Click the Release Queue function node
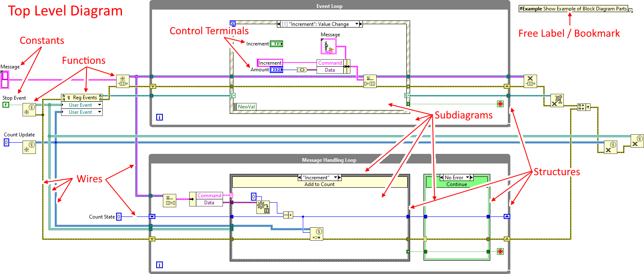The width and height of the screenshot is (644, 274). coord(530,81)
